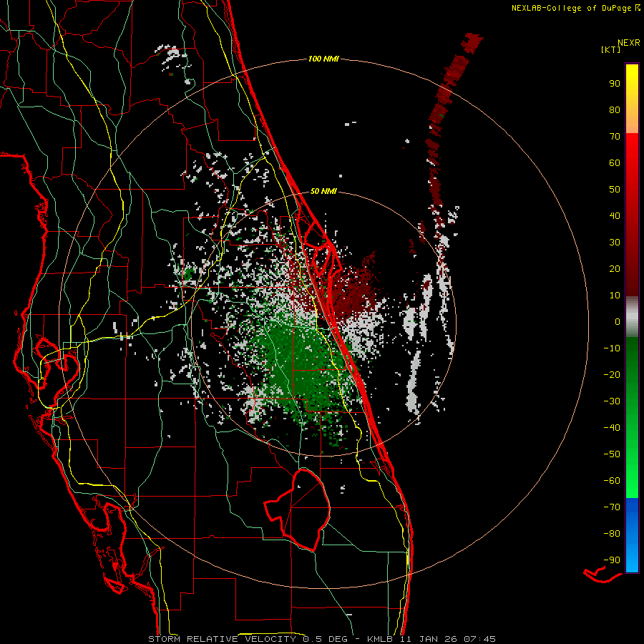
Task: Click the 100 NMI range ring label
Action: 323,59
